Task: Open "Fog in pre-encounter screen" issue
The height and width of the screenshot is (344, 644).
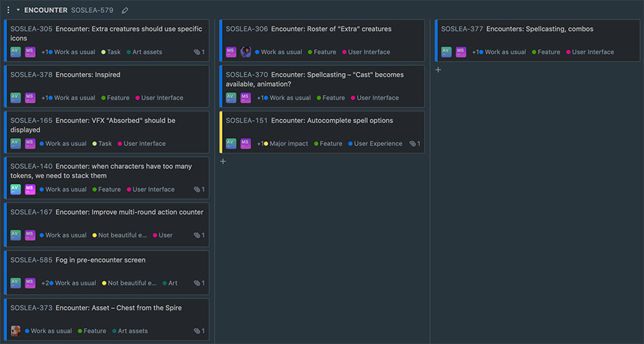Action: 100,260
